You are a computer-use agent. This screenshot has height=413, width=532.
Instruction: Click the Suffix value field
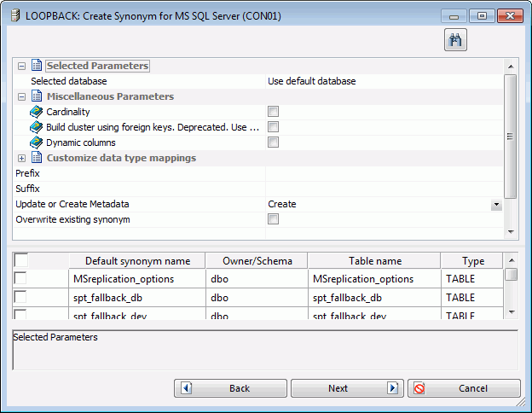(384, 189)
